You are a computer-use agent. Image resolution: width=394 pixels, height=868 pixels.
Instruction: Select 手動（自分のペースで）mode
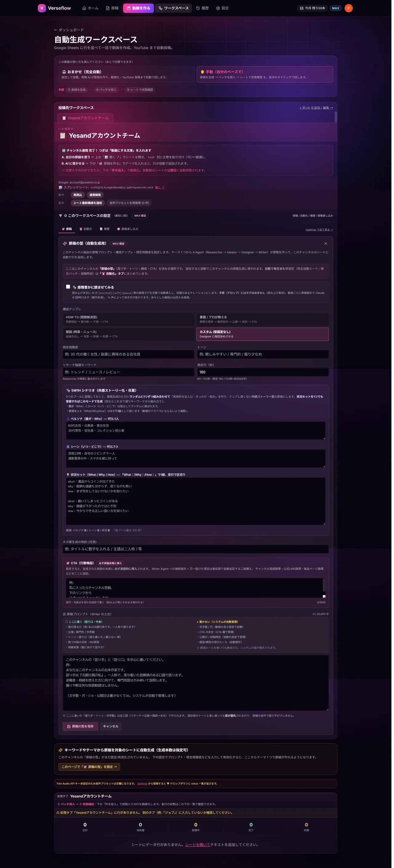pyautogui.click(x=265, y=74)
